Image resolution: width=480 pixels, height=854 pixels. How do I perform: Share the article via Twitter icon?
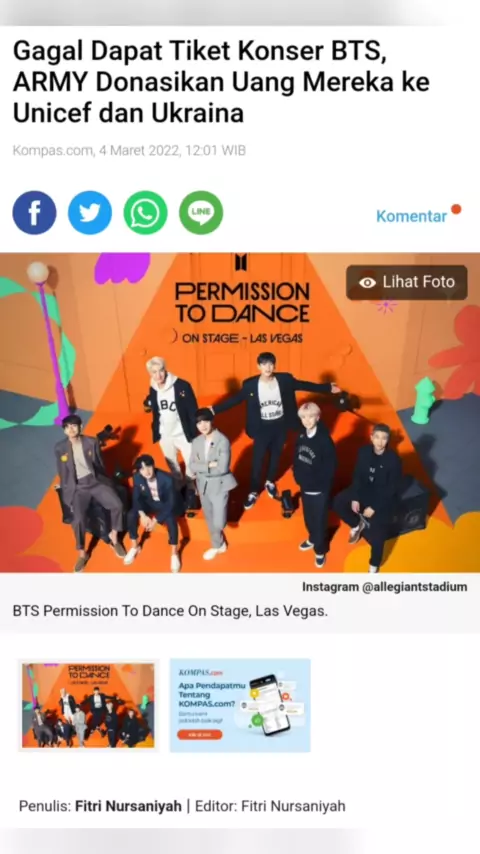pyautogui.click(x=90, y=212)
